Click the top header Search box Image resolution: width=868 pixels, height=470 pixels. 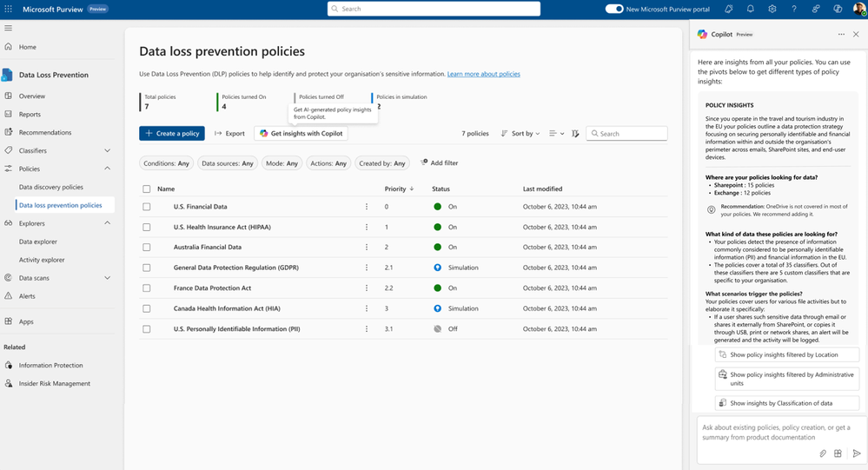point(434,9)
